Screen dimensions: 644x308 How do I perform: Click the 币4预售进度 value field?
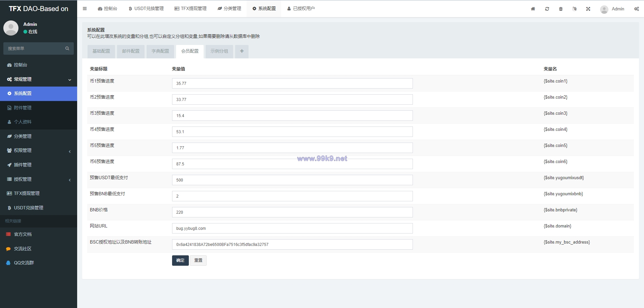pos(292,132)
